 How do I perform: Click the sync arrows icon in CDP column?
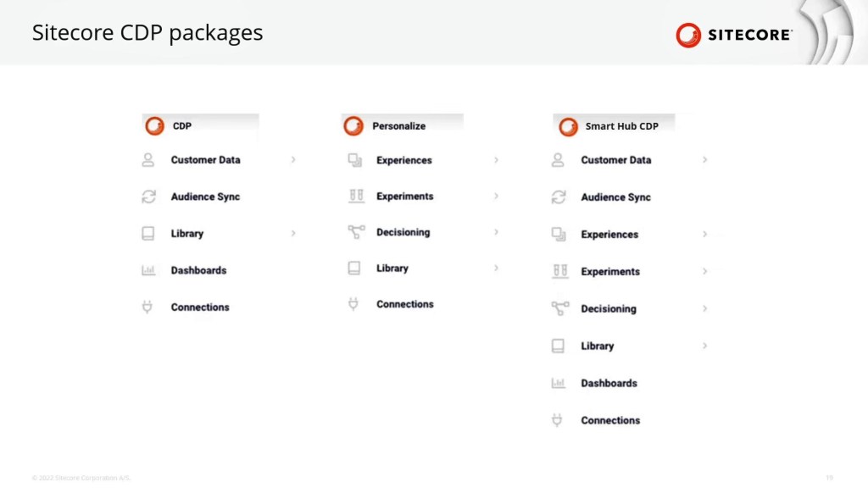(148, 197)
